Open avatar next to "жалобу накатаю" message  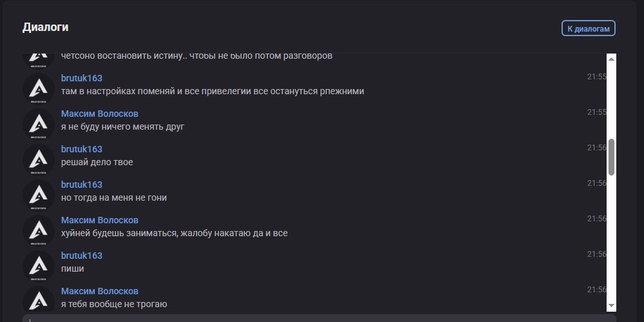(39, 230)
